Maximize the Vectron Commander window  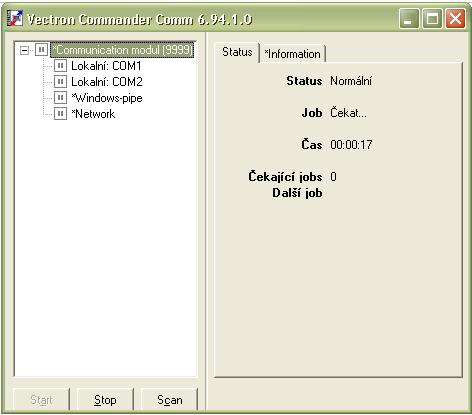(x=432, y=18)
